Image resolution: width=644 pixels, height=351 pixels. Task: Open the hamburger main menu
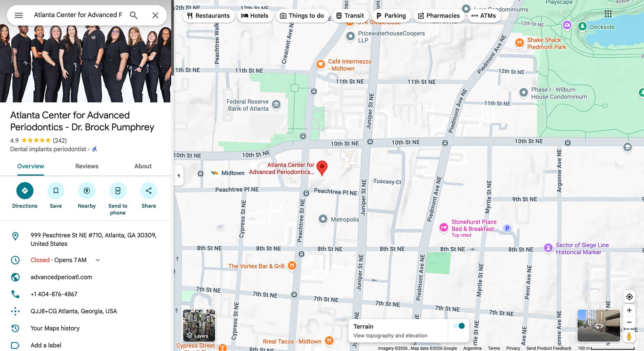tap(19, 15)
